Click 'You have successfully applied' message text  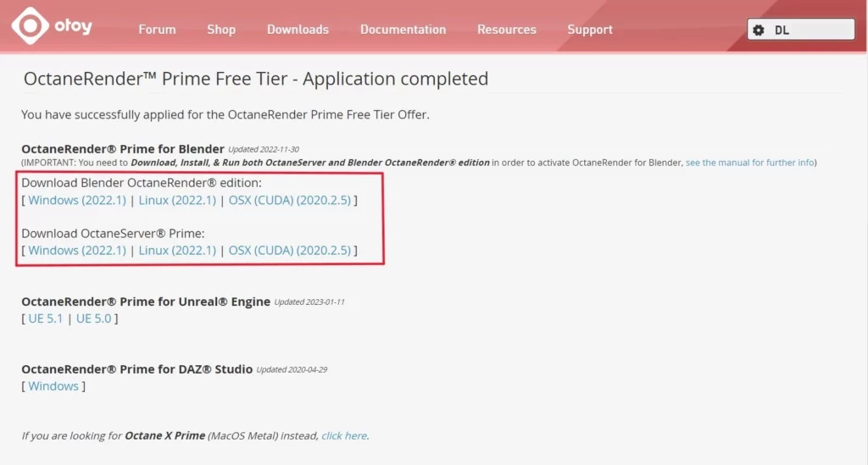point(225,114)
